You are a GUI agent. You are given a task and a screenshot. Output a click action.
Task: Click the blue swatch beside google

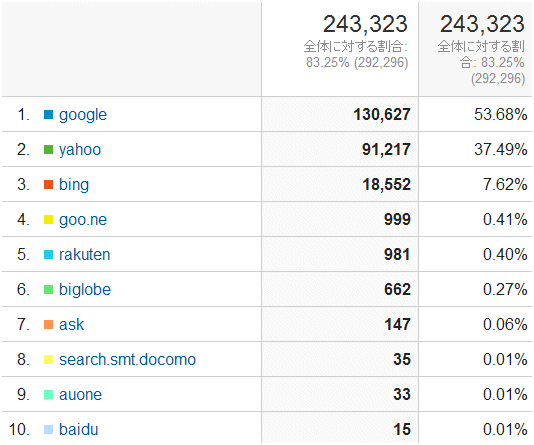coord(48,115)
